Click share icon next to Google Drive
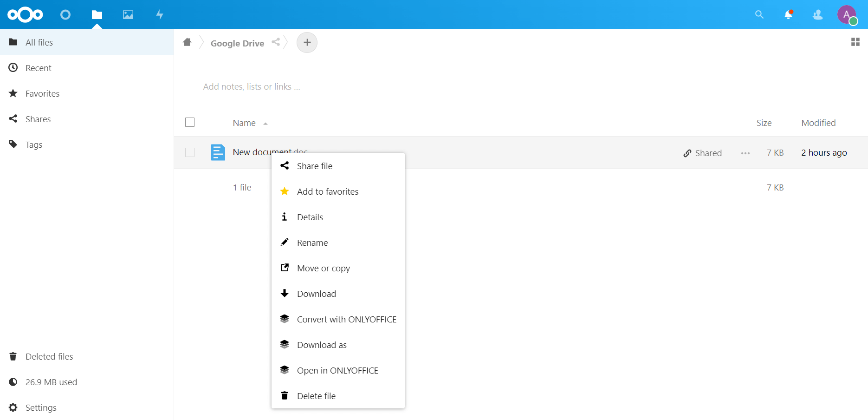This screenshot has width=868, height=420. click(x=276, y=42)
